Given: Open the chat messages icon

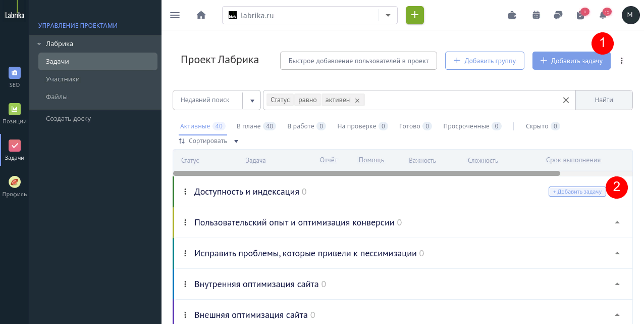Looking at the screenshot, I should tap(558, 15).
